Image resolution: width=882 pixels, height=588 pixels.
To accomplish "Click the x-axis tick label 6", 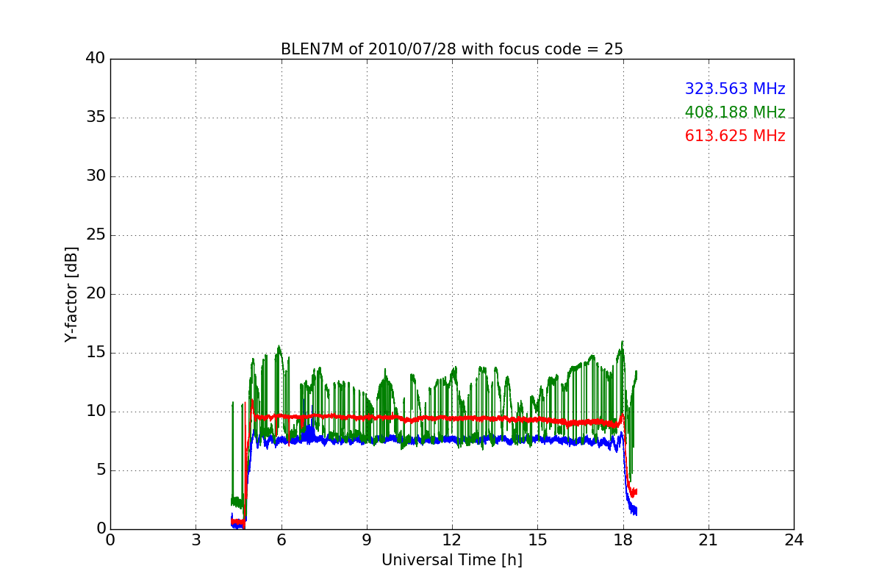I will coord(281,539).
